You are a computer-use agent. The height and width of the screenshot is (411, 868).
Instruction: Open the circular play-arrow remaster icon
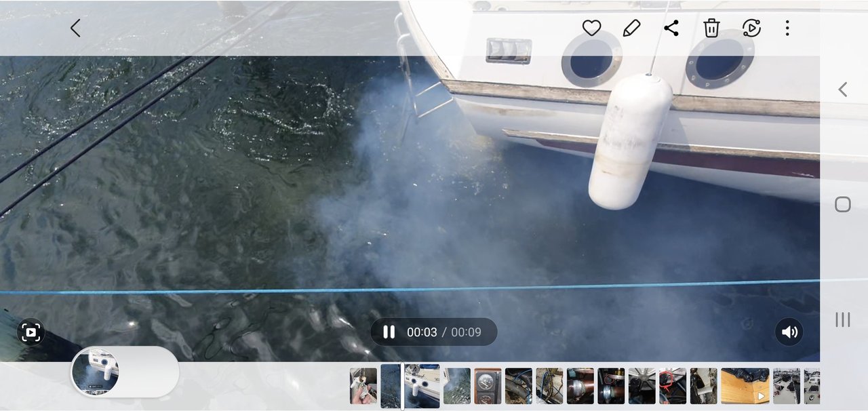click(751, 28)
